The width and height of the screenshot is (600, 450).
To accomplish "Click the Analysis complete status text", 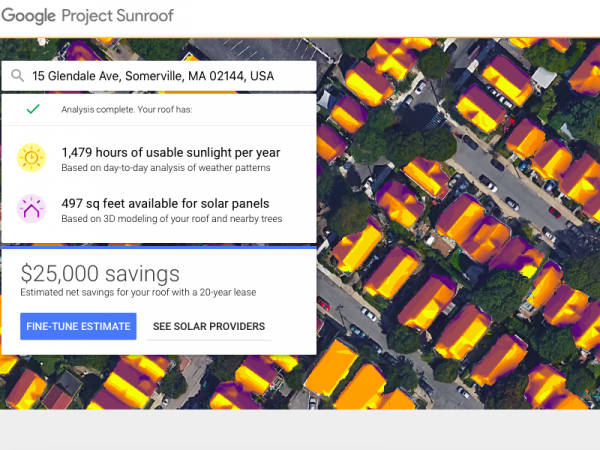I will pyautogui.click(x=127, y=109).
